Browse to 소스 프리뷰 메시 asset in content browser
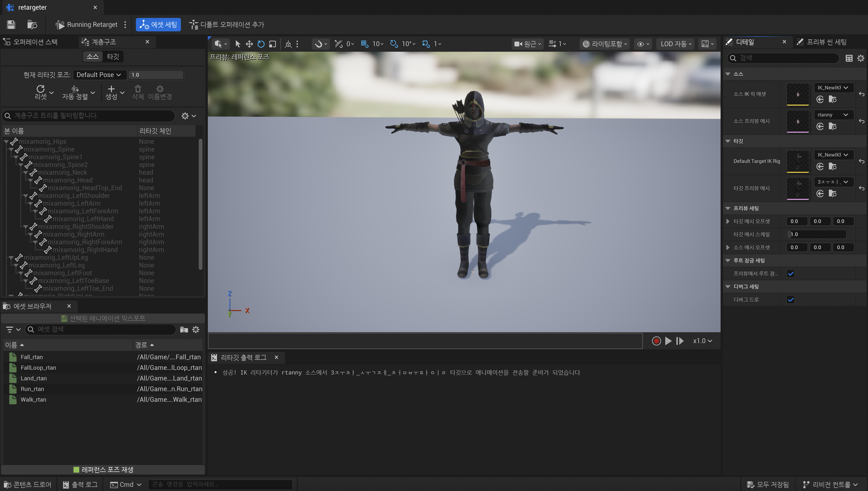Screen dimensions: 868x491 pyautogui.click(x=832, y=126)
